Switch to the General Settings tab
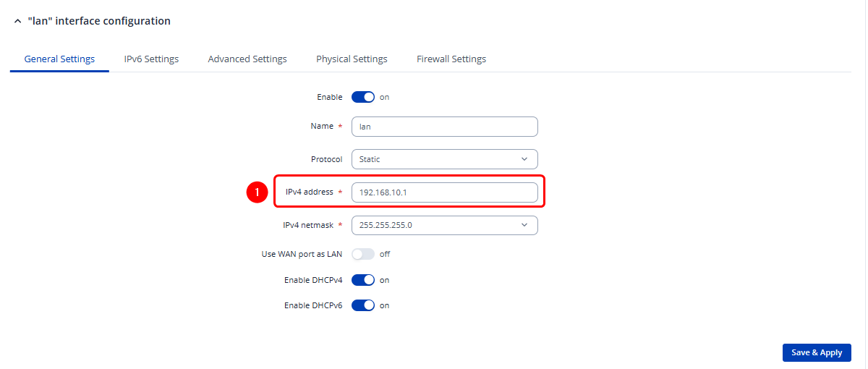 click(x=59, y=59)
